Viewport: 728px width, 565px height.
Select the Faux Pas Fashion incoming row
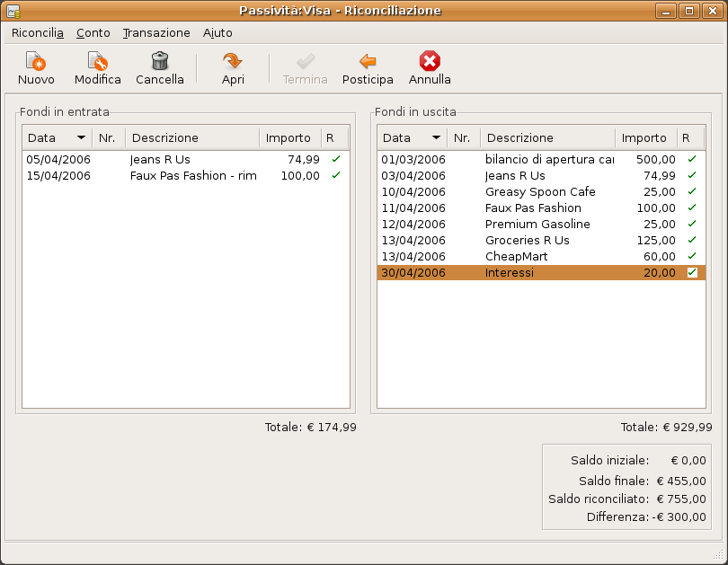192,175
